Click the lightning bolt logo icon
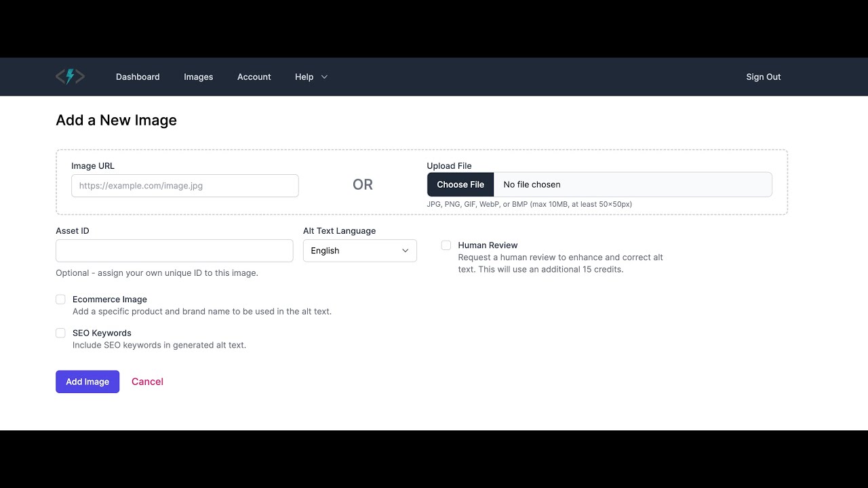The width and height of the screenshot is (868, 488). click(70, 76)
